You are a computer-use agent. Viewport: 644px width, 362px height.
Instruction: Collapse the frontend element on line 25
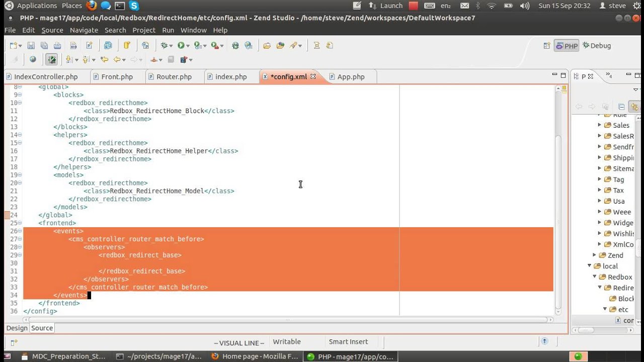pos(20,223)
